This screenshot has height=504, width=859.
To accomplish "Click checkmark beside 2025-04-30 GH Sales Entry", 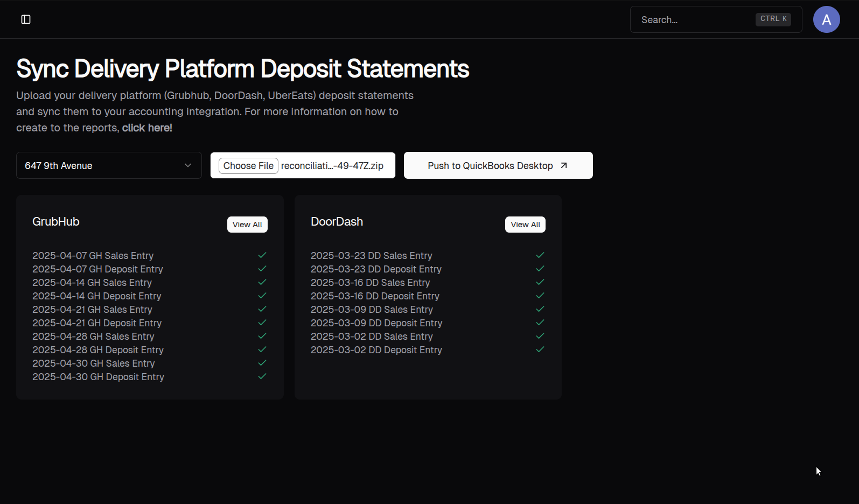I will tap(262, 363).
